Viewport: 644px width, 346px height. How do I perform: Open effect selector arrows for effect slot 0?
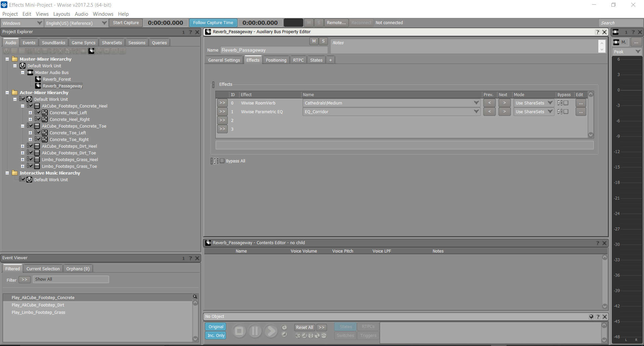[x=222, y=103]
